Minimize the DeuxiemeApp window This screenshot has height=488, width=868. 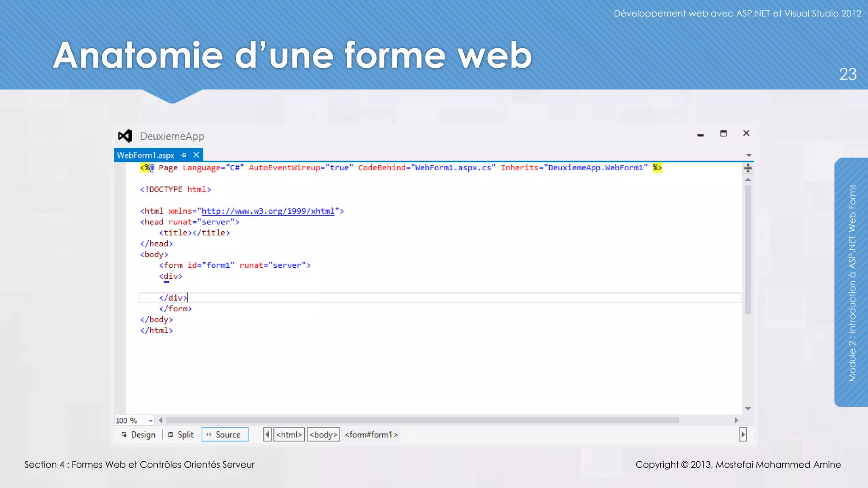tap(701, 135)
